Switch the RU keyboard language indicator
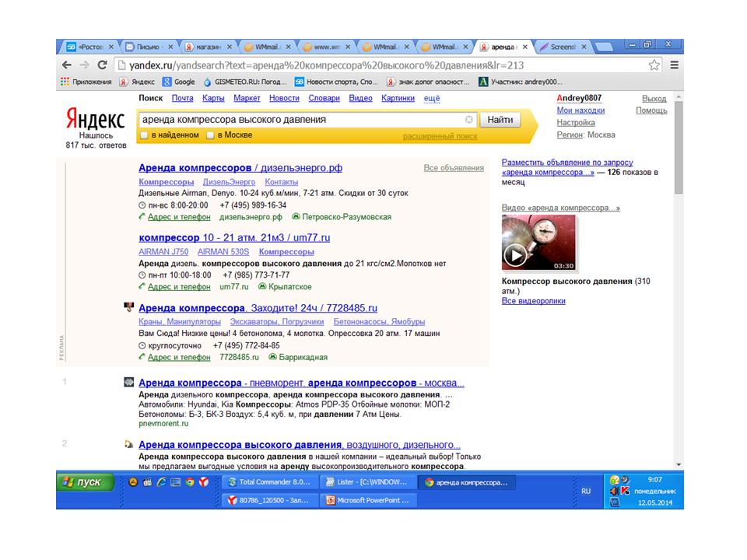This screenshot has width=747, height=560. click(585, 491)
